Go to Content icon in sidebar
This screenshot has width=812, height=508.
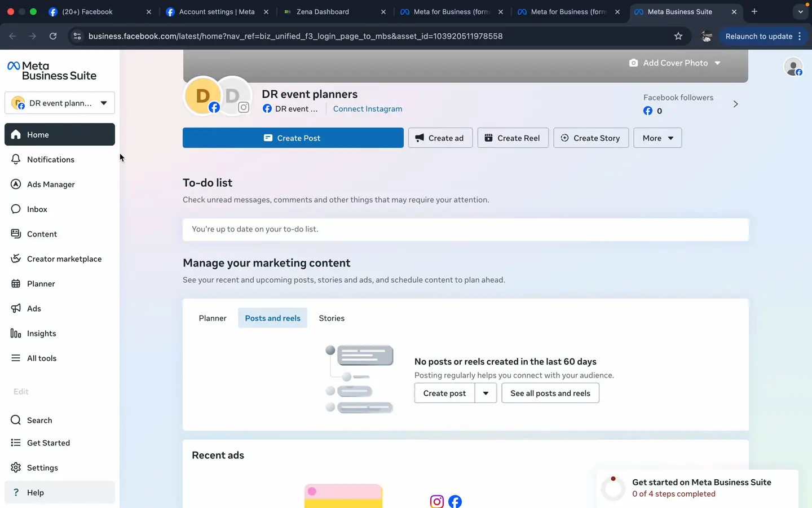click(x=16, y=234)
